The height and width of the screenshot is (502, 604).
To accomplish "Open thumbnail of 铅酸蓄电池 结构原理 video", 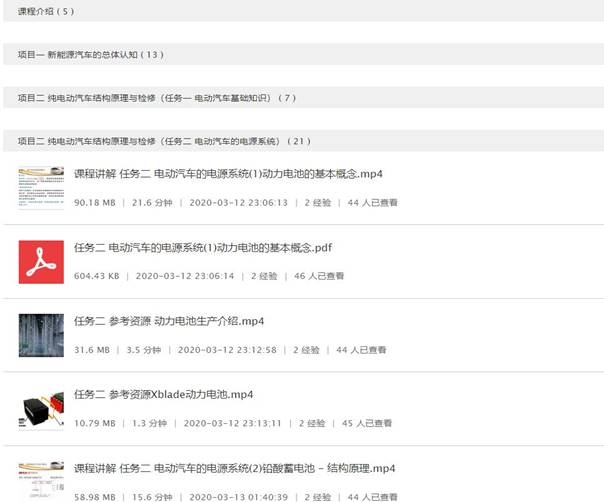I will pos(41,478).
